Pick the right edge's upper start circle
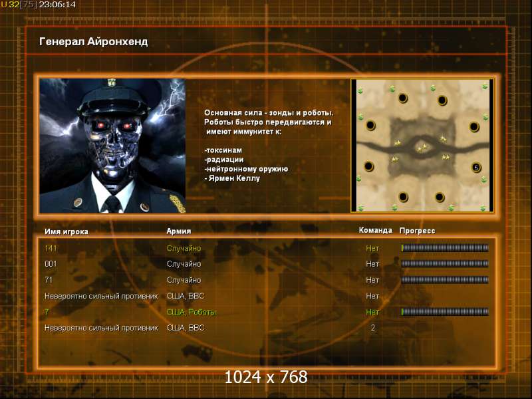Viewport: 532px width, 399px height. tap(474, 127)
